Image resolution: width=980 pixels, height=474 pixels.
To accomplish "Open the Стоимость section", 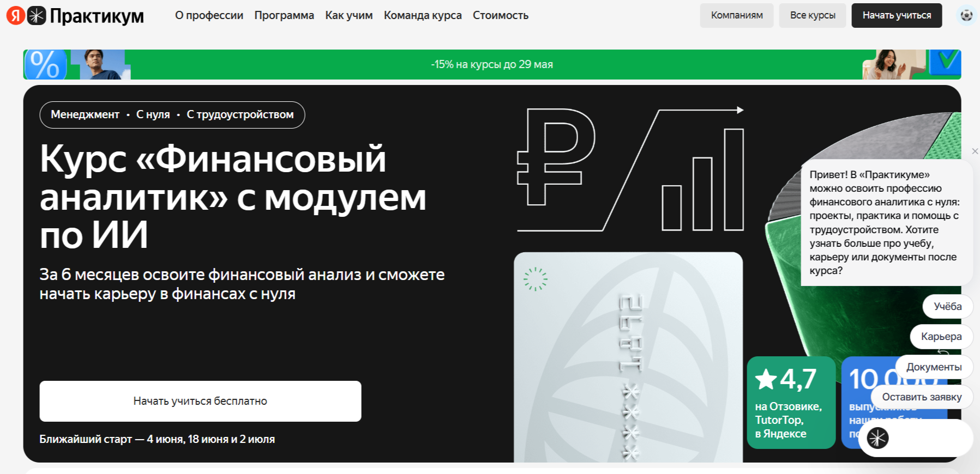I will point(501,16).
